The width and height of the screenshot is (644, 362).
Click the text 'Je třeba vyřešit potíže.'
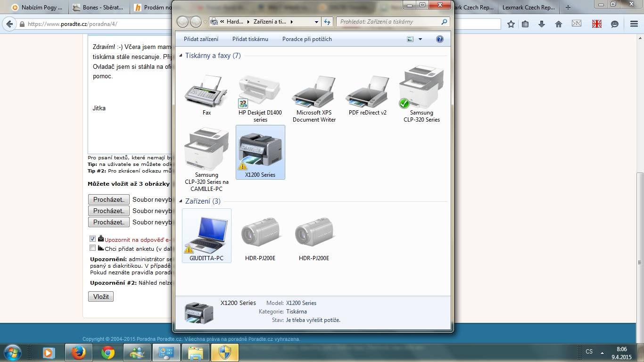(313, 320)
